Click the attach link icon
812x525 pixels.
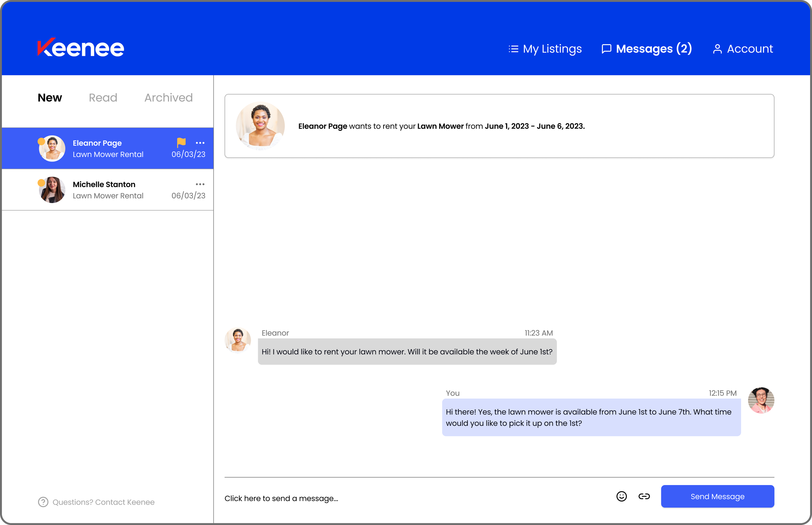pyautogui.click(x=644, y=496)
